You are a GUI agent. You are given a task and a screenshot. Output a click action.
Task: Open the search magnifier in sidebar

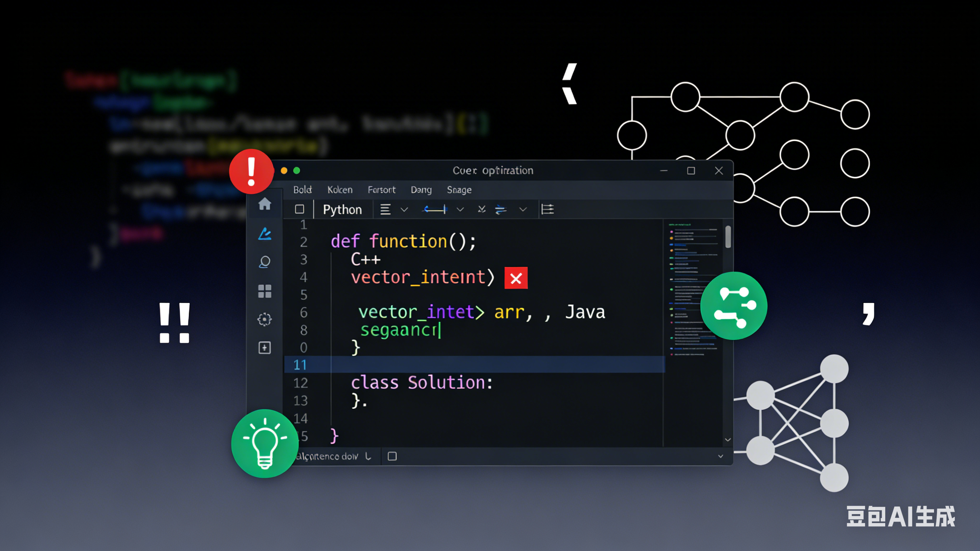pos(265,262)
